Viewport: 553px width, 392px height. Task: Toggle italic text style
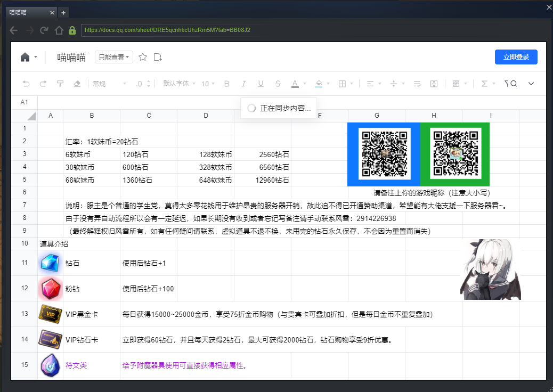(x=243, y=84)
